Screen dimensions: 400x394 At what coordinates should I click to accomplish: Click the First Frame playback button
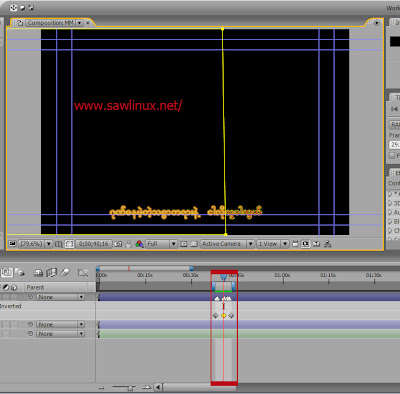394,109
